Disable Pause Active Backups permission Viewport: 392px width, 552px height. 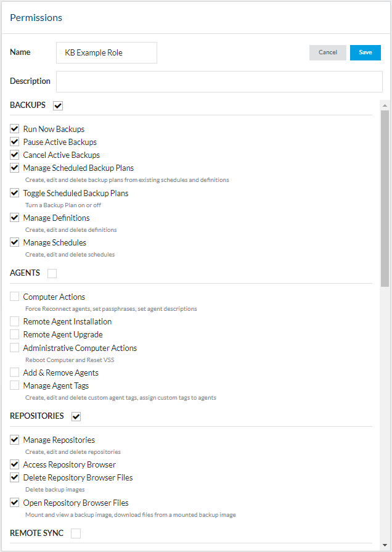click(x=15, y=142)
